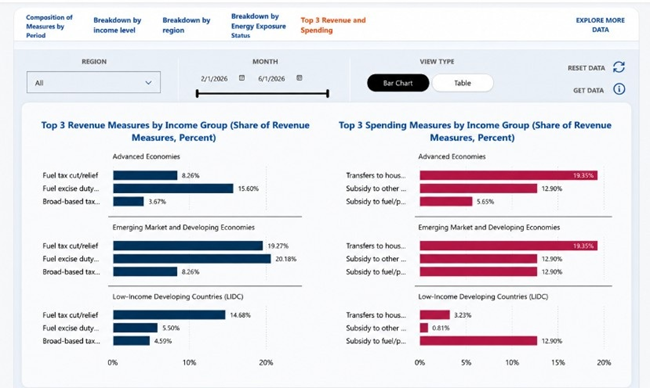Switch view type to Bar Chart
Screen dimensions: 650x388
pyautogui.click(x=398, y=83)
